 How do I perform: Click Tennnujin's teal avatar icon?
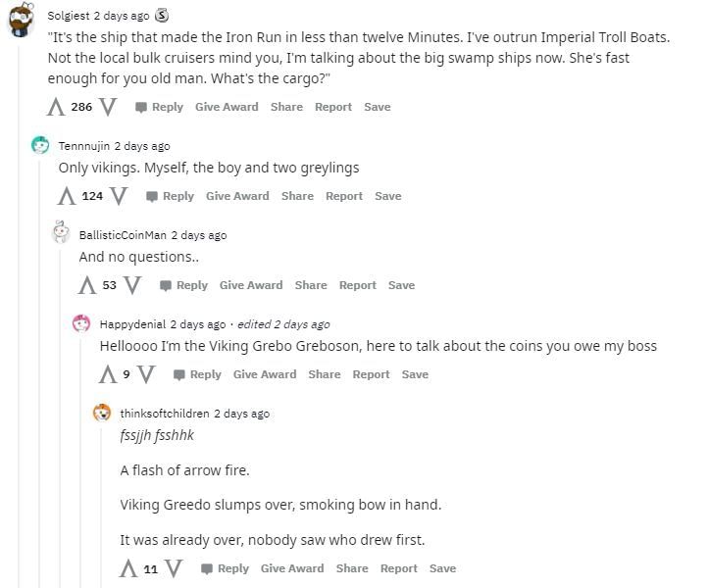pyautogui.click(x=40, y=146)
